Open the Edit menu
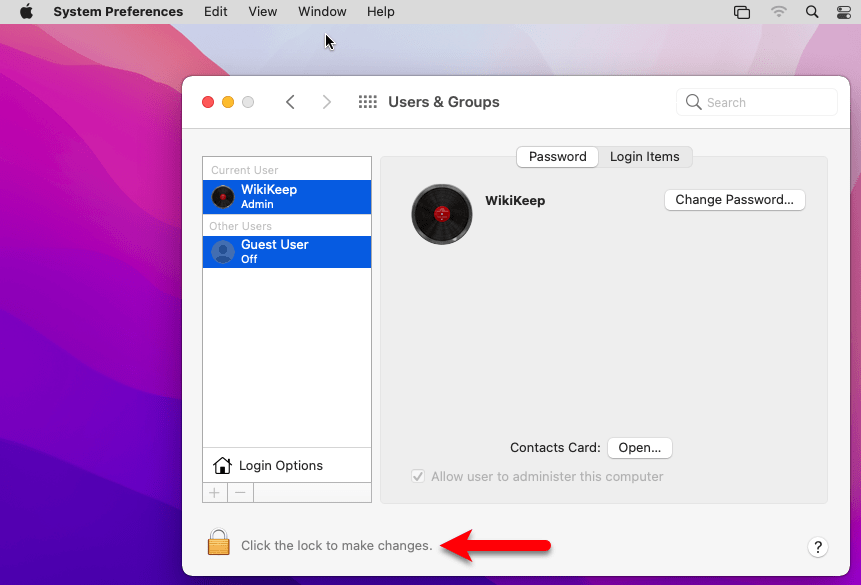Image resolution: width=861 pixels, height=585 pixels. 216,12
